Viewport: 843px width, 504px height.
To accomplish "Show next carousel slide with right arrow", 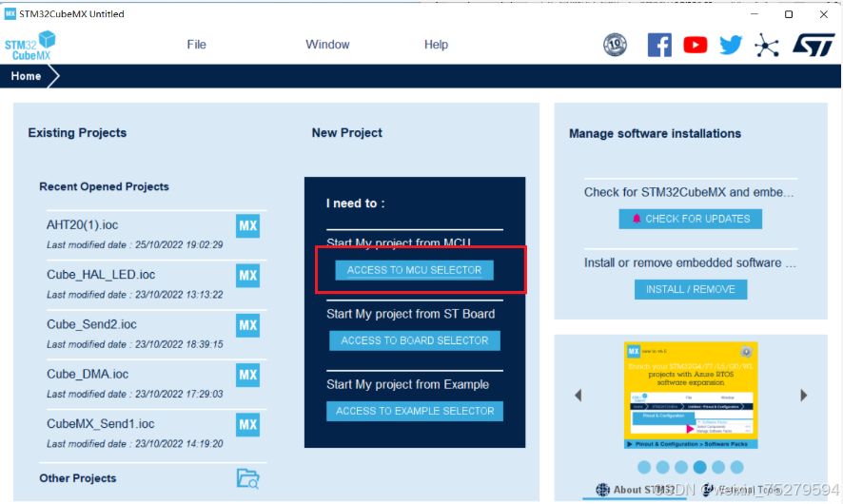I will 804,396.
